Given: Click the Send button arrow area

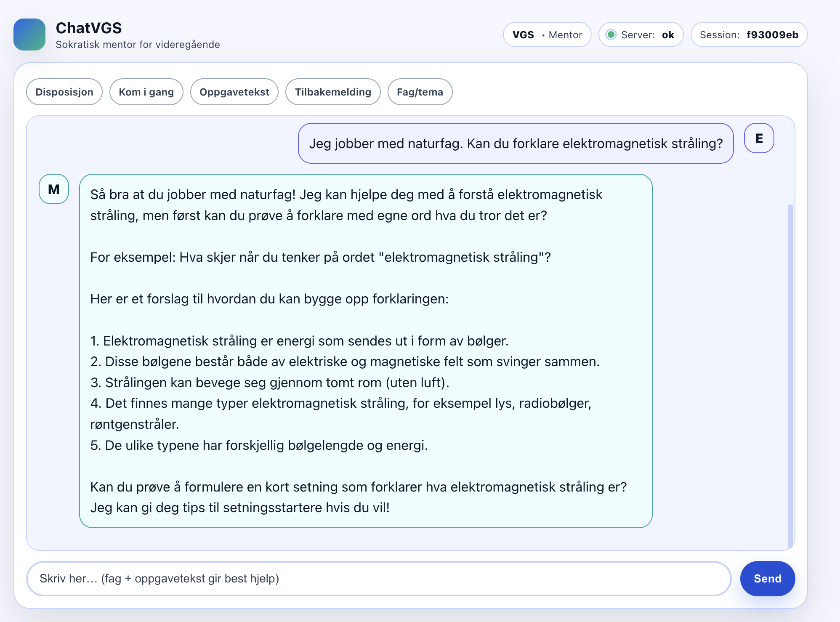Looking at the screenshot, I should (767, 579).
